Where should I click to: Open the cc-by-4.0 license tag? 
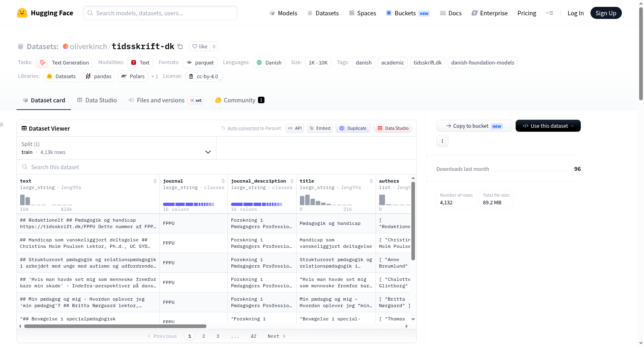tap(204, 76)
